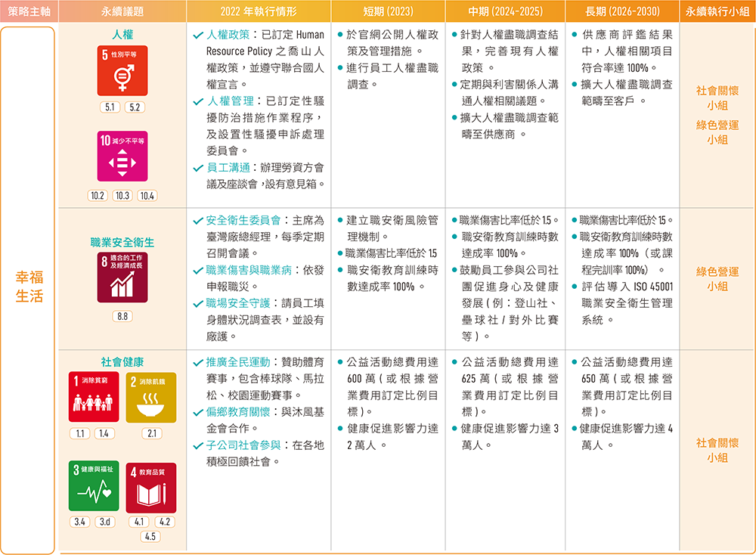Toggle the checkmark beside 推廣全民運動
756x555 pixels.
(x=197, y=362)
